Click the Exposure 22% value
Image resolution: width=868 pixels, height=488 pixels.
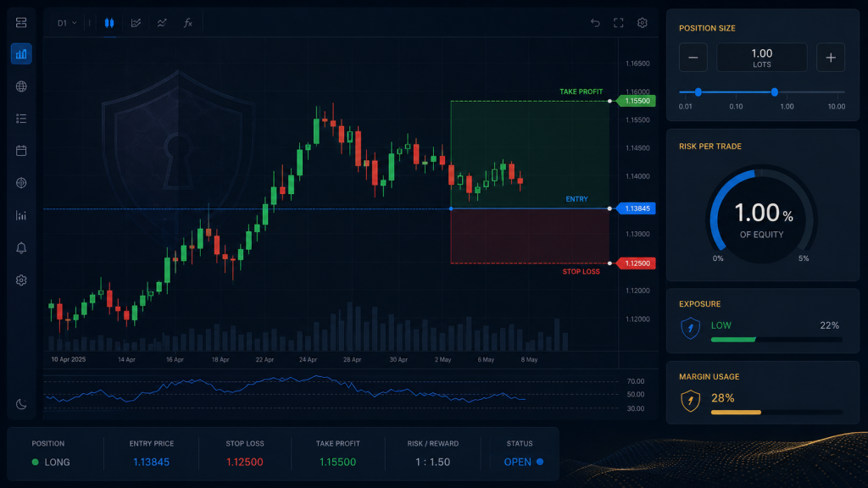click(829, 325)
